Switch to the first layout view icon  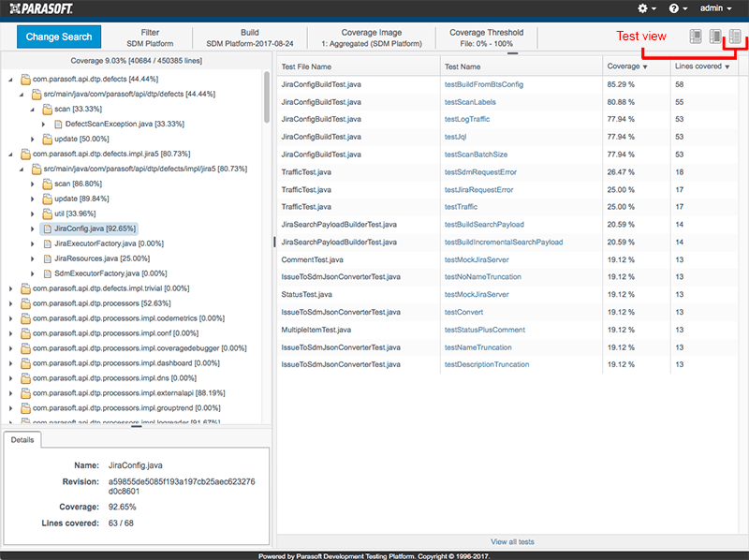point(696,37)
